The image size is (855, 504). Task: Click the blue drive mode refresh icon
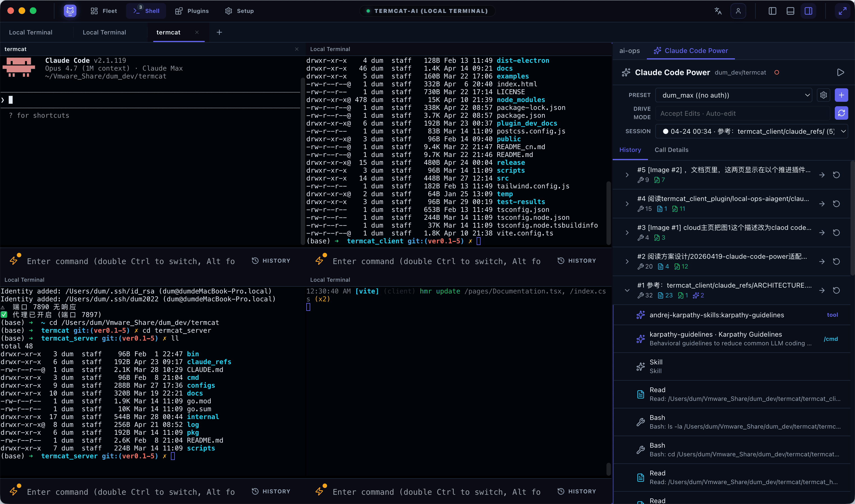(x=842, y=113)
